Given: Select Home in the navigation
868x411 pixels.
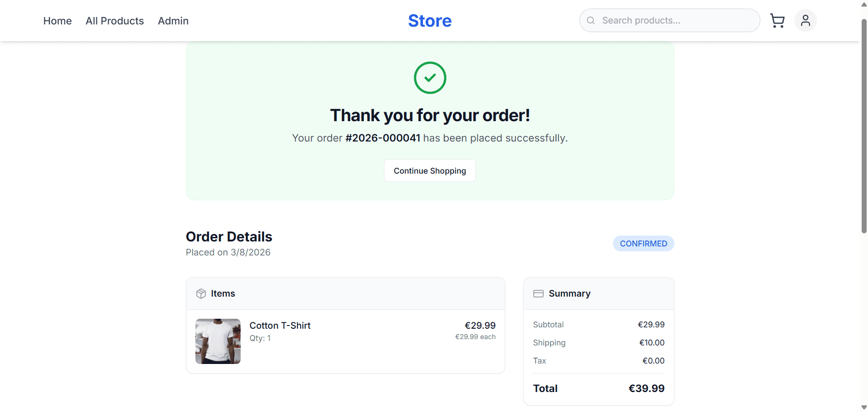Looking at the screenshot, I should [57, 21].
